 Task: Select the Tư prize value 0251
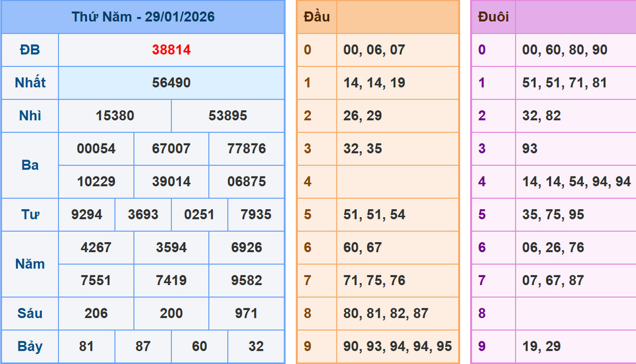pyautogui.click(x=199, y=215)
